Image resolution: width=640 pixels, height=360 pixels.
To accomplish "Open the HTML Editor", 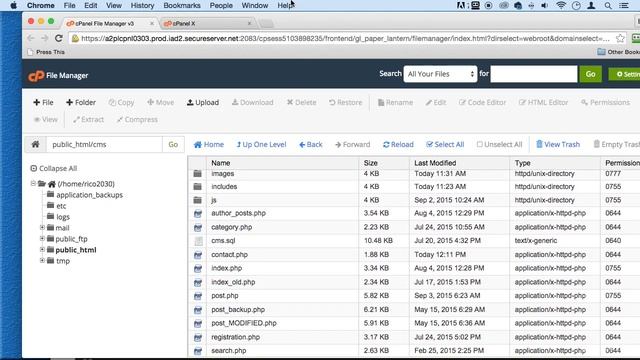I will click(x=543, y=102).
